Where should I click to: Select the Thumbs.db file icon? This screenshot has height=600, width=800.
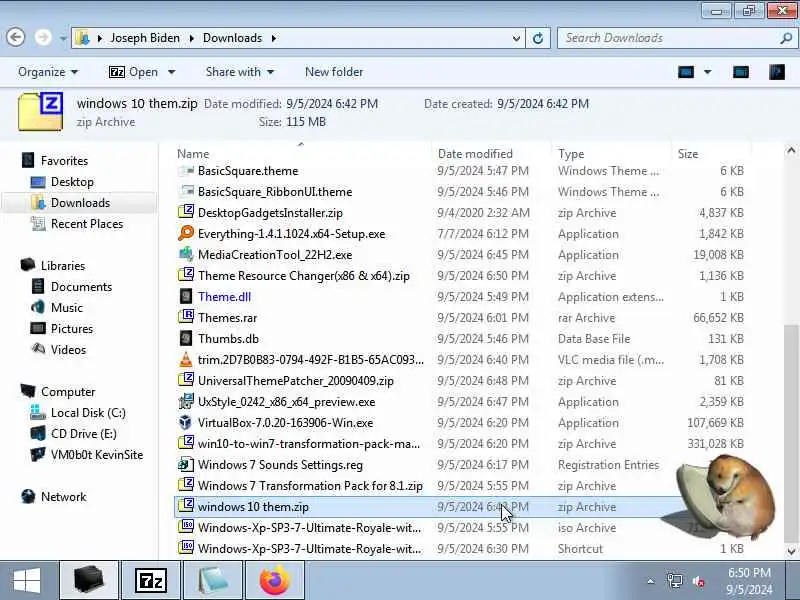(186, 338)
